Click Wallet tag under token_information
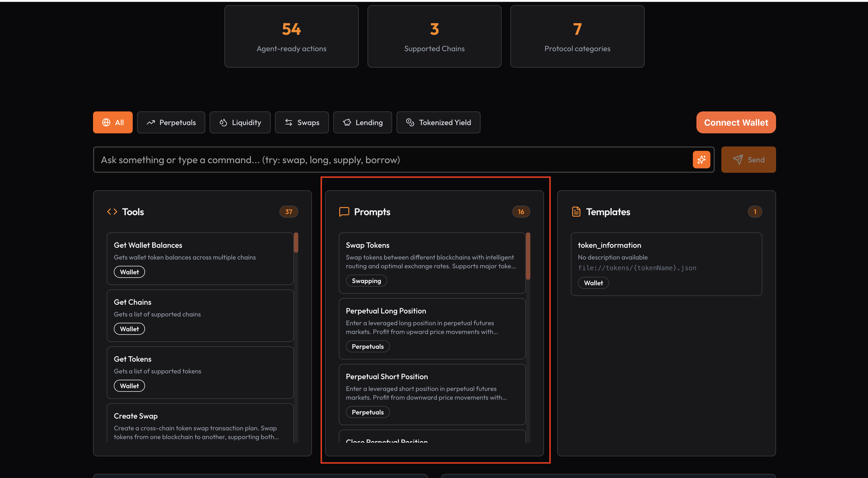This screenshot has width=868, height=478. tap(593, 283)
